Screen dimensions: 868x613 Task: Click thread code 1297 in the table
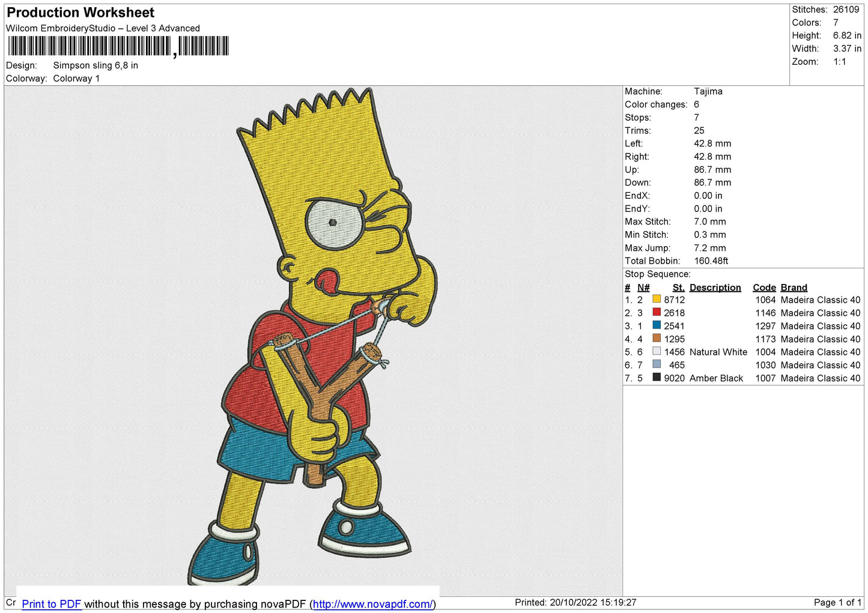click(x=765, y=326)
